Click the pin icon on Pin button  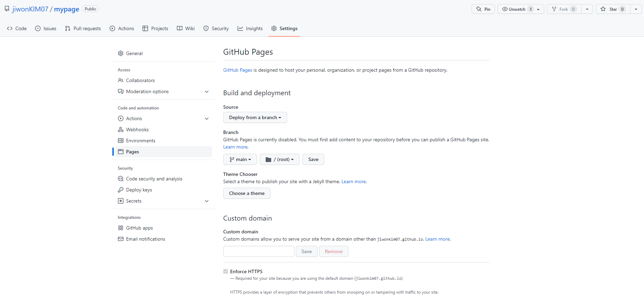(x=479, y=9)
